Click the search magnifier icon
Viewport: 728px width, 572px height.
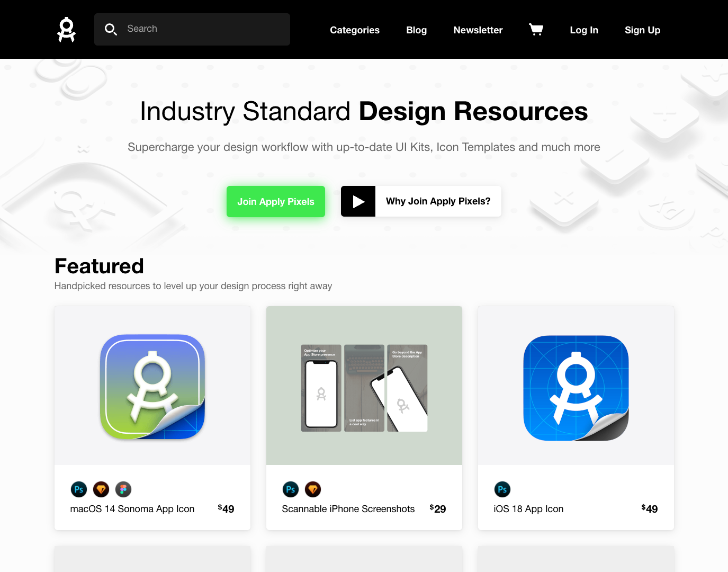pos(110,29)
